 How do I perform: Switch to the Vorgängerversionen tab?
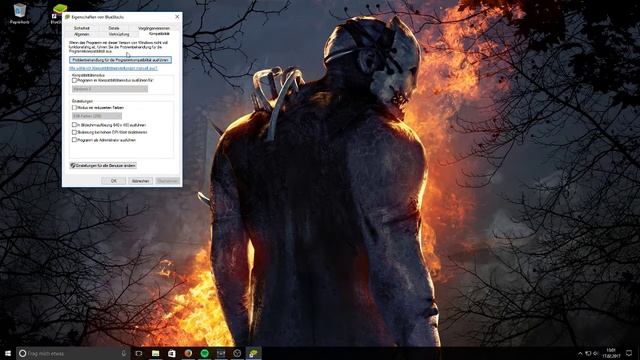[153, 28]
